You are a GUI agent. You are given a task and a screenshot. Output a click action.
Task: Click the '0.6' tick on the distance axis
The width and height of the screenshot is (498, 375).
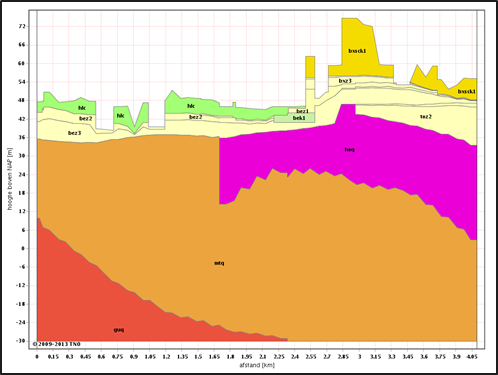click(x=101, y=357)
